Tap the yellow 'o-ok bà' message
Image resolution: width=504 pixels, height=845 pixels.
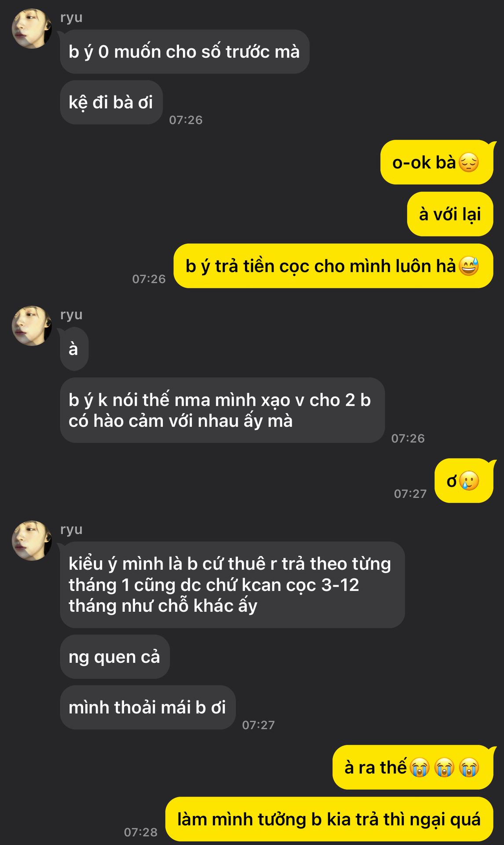pos(437,162)
